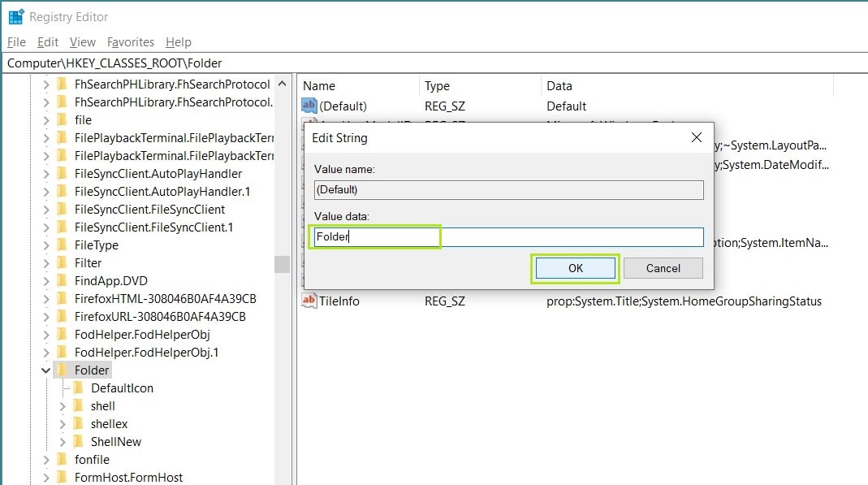This screenshot has height=485, width=868.
Task: Expand the FirefoxHTML-308046B0AF4A39CB key
Action: (46, 298)
